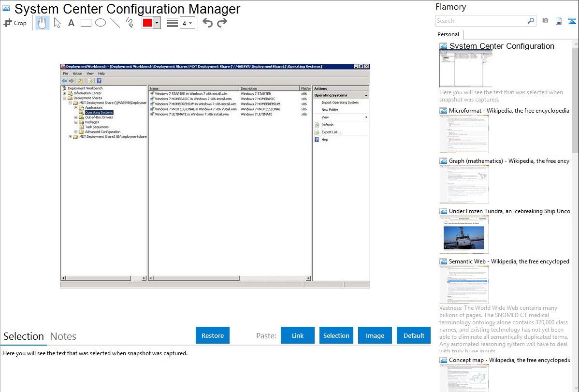This screenshot has width=579, height=392.
Task: Click the Default paste button
Action: tap(414, 335)
